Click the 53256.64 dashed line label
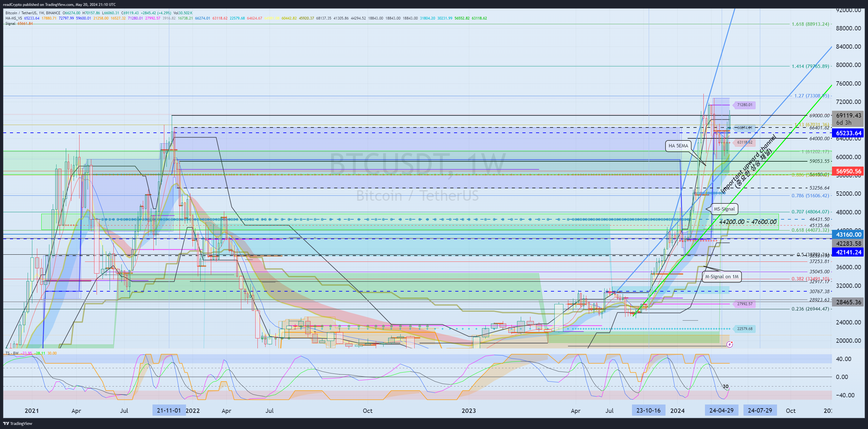The image size is (868, 429). (x=819, y=188)
